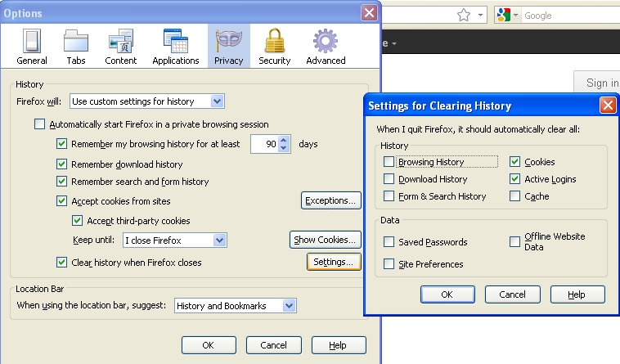
Task: Toggle Remember my browsing history checkbox
Action: tap(61, 144)
